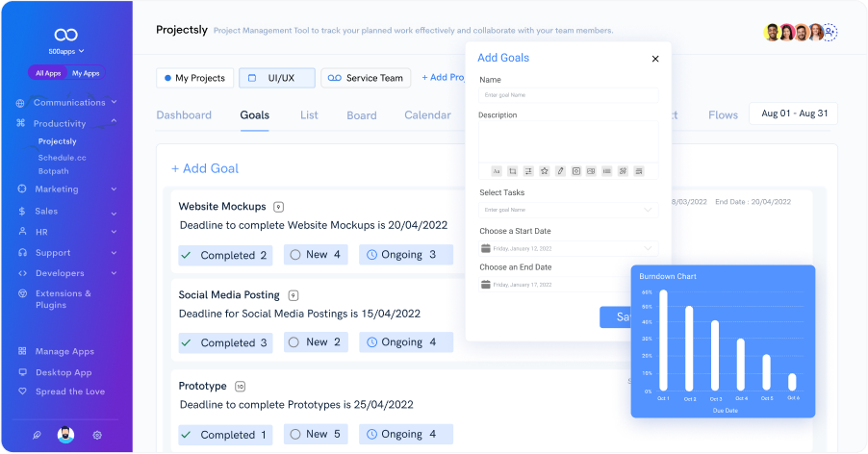Click the goal Name input field
Viewport: 868px width, 454px height.
pyautogui.click(x=568, y=95)
